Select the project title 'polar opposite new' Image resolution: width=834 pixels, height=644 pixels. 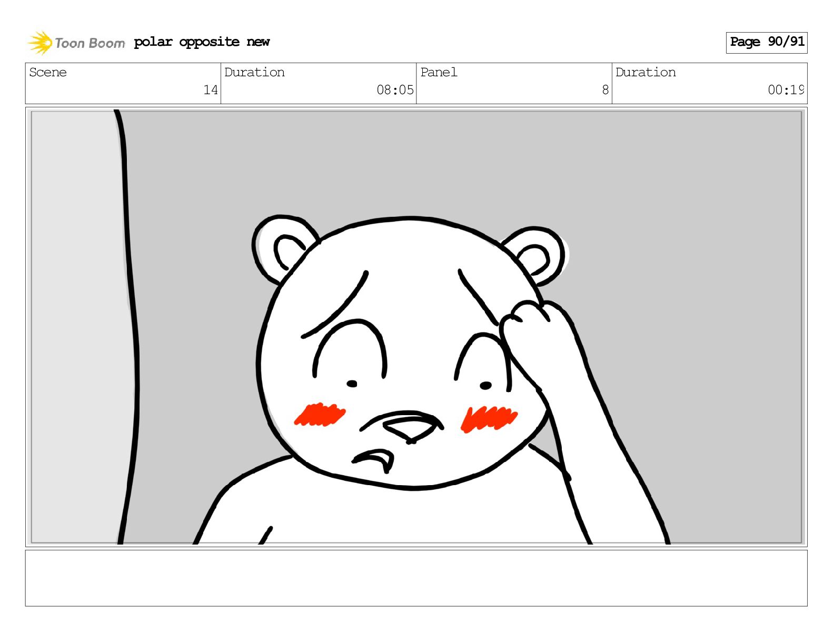click(202, 42)
